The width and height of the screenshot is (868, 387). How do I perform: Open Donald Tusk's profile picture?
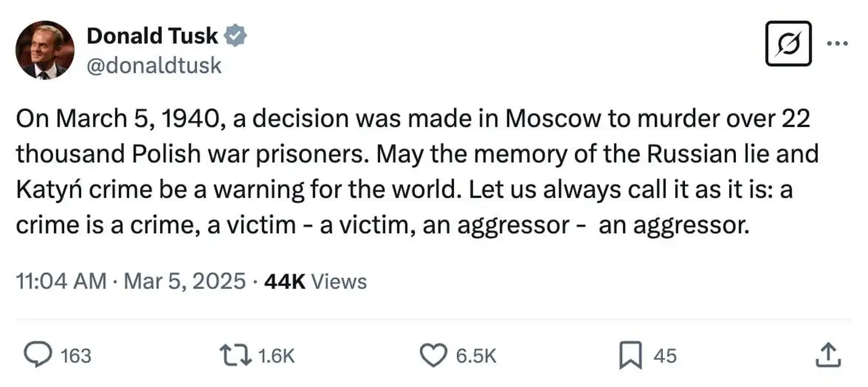pos(46,50)
